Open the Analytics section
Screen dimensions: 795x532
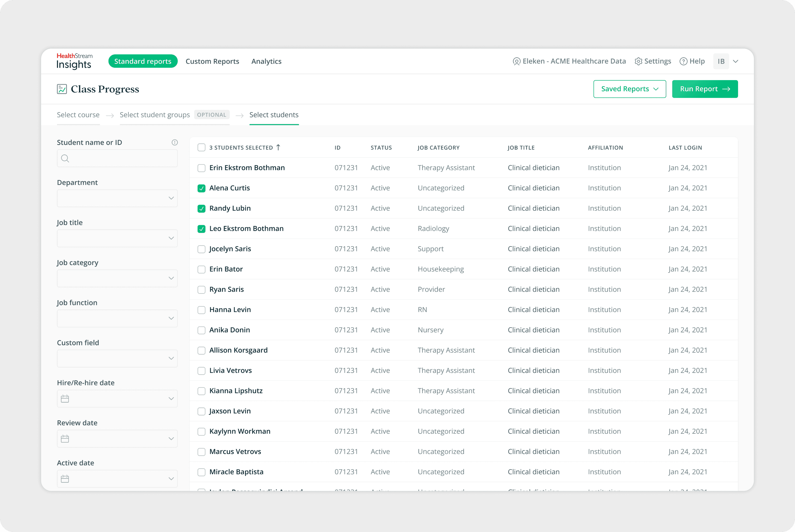click(x=266, y=61)
